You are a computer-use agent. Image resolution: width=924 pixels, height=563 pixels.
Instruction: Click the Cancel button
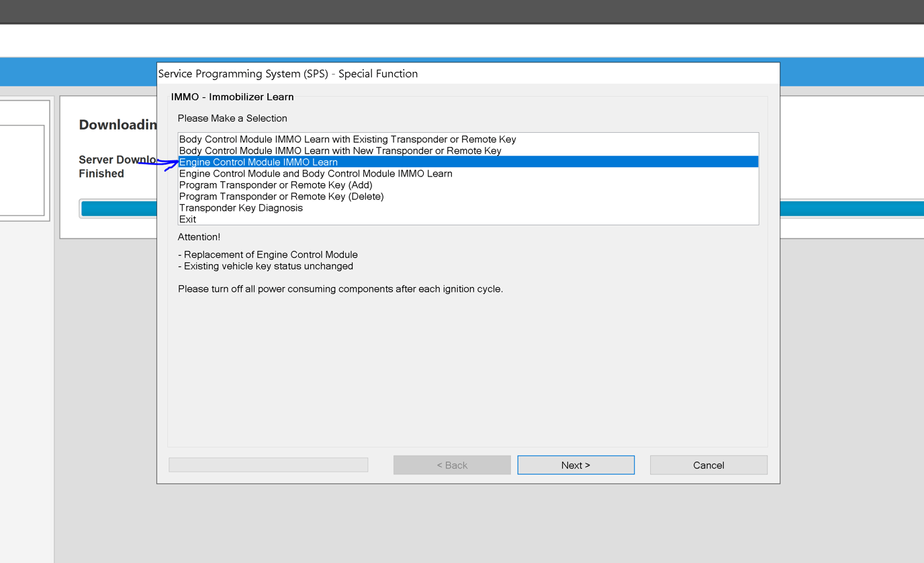[x=708, y=465]
